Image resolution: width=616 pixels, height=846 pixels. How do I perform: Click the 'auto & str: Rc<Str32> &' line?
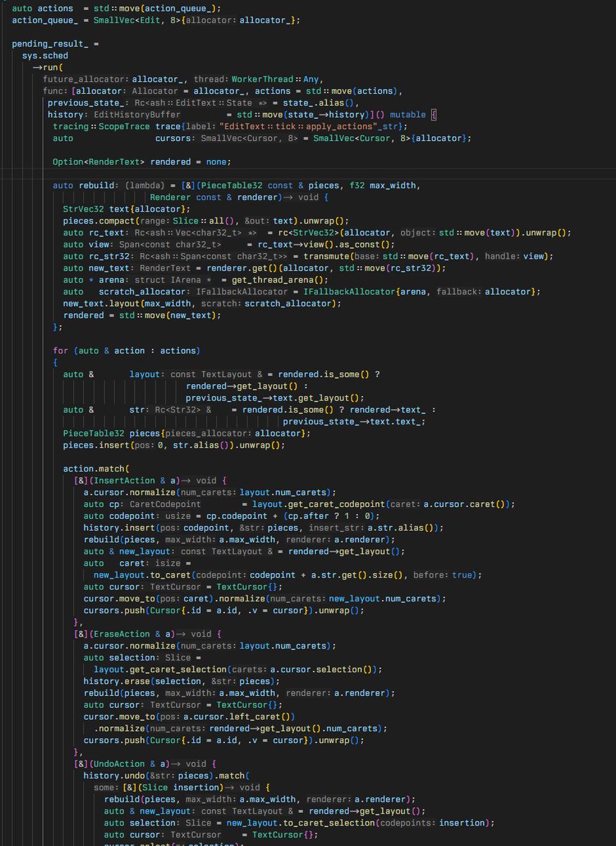[x=249, y=410]
